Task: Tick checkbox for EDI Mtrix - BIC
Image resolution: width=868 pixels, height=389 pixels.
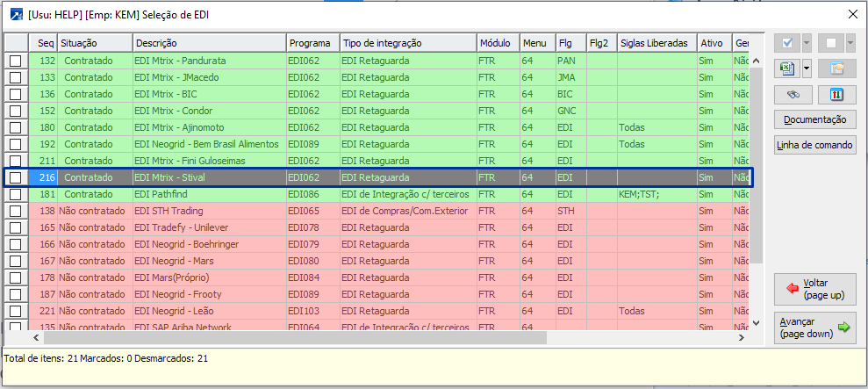Action: [16, 94]
